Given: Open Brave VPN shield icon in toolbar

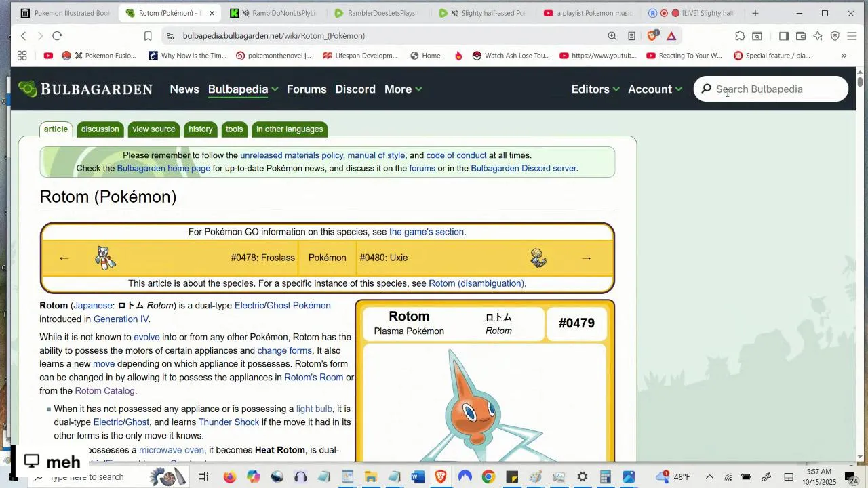Looking at the screenshot, I should 835,36.
